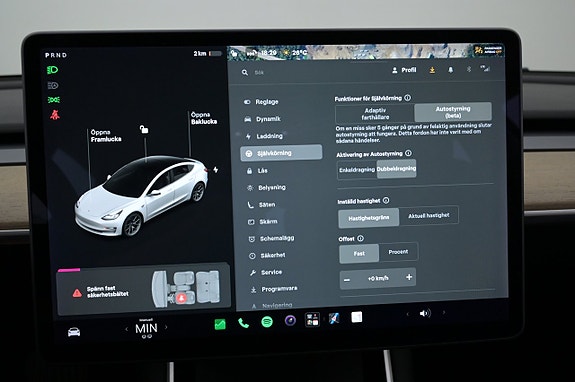Choose Enkeldragning activation
The width and height of the screenshot is (575, 382).
pyautogui.click(x=357, y=170)
